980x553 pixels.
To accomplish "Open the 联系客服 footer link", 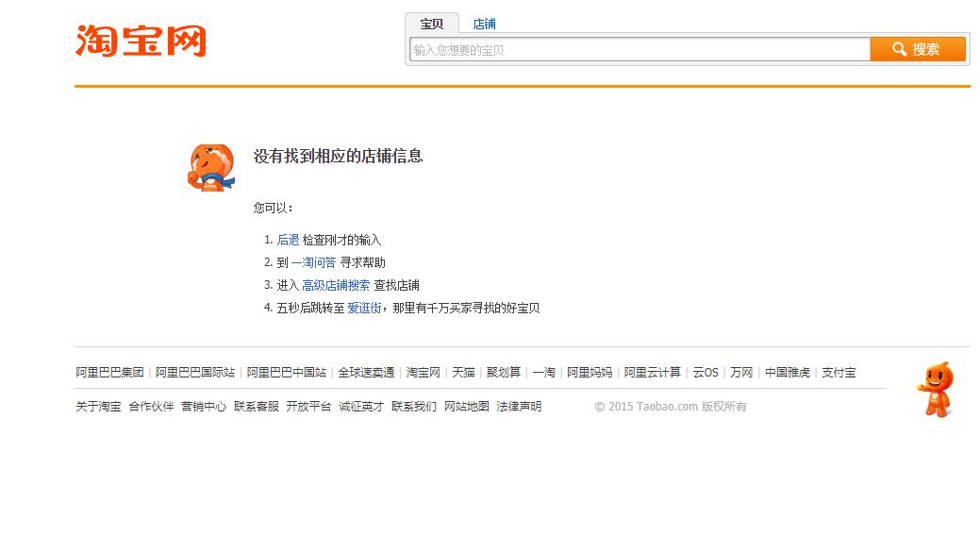I will (257, 407).
